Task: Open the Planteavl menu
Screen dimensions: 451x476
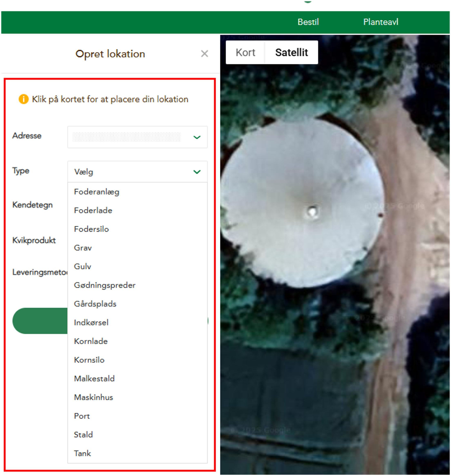Action: 381,22
